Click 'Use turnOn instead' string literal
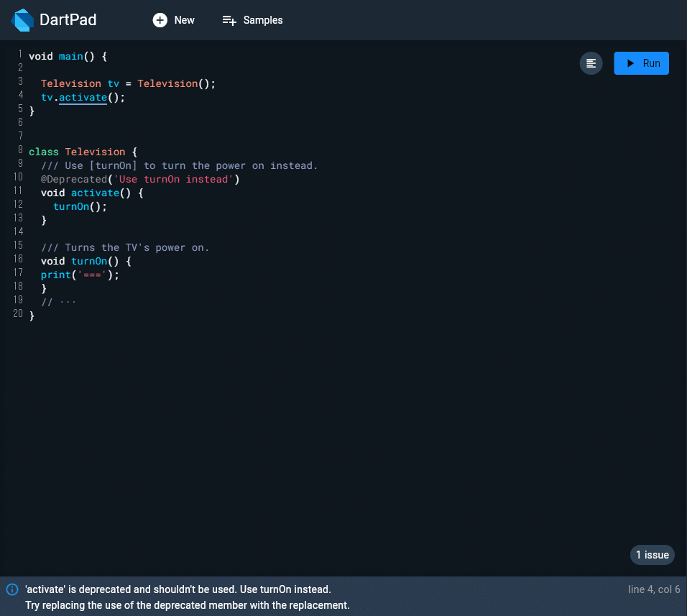 point(173,179)
